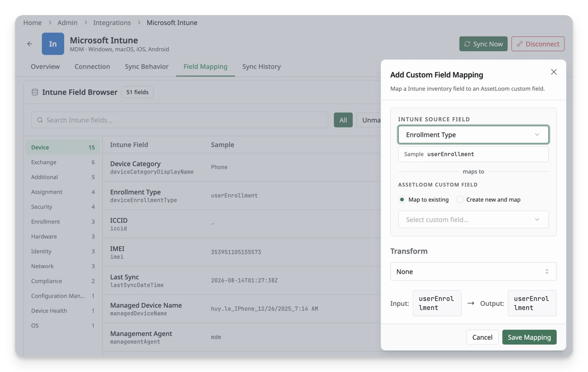Screen dimensions: 588x372
Task: Select the Compliance category
Action: [x=63, y=281]
